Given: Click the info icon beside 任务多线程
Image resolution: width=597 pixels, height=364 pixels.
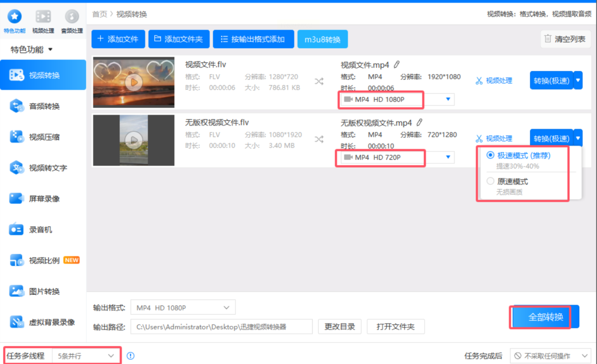Looking at the screenshot, I should [x=130, y=356].
